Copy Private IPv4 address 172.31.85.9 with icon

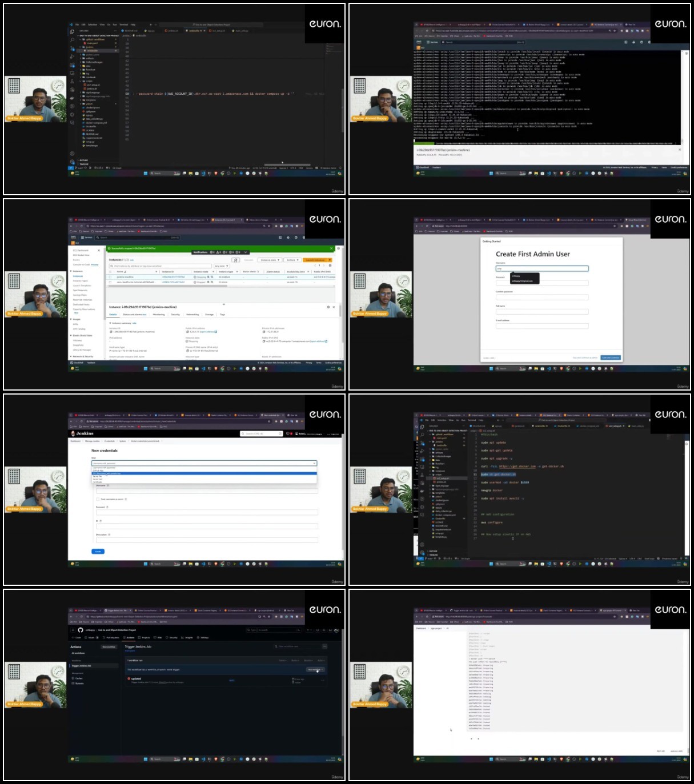coord(264,332)
